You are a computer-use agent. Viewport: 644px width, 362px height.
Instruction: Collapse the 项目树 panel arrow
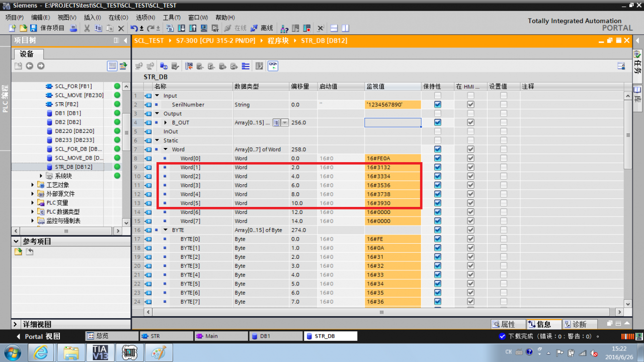click(125, 40)
